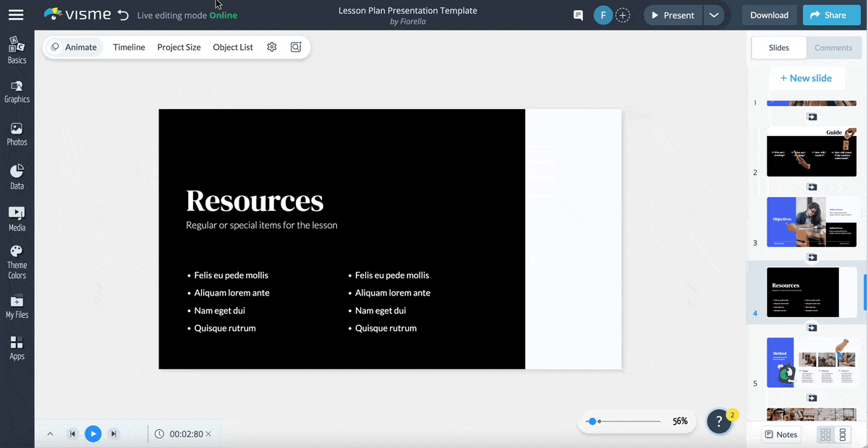Viewport: 868px width, 448px height.
Task: Open the Data charts panel
Action: [17, 177]
